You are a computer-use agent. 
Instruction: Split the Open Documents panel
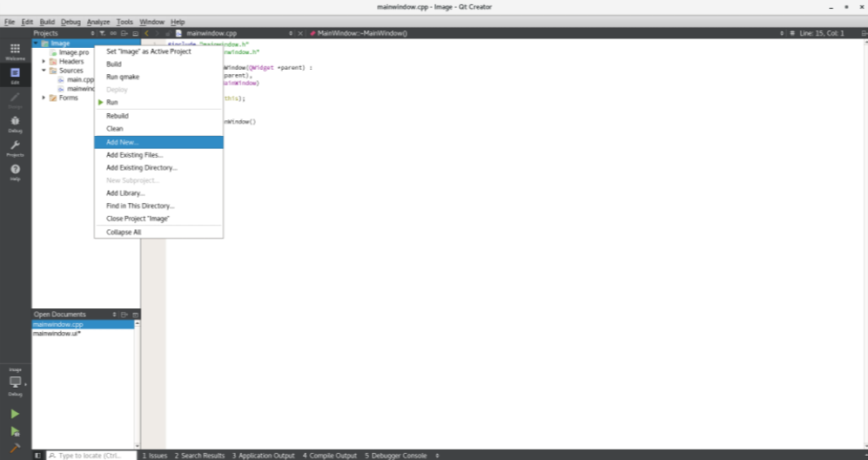coord(124,315)
